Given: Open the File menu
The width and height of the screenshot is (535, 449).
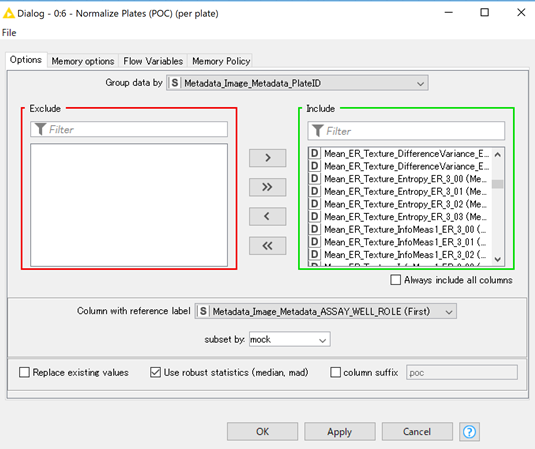Looking at the screenshot, I should [9, 33].
